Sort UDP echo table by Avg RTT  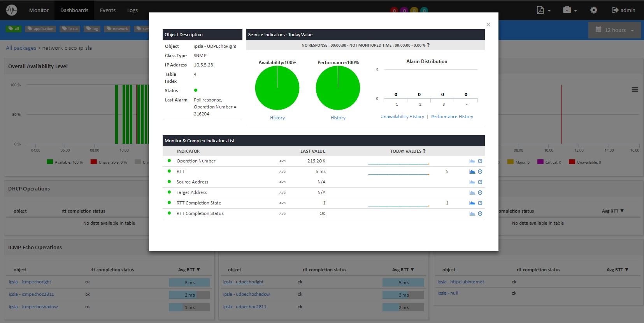pos(403,270)
